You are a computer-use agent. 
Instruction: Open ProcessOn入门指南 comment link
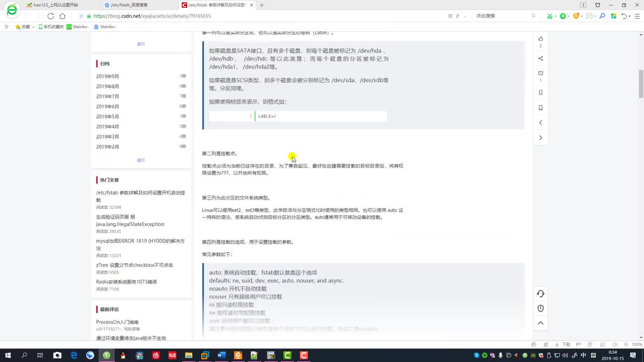117,322
